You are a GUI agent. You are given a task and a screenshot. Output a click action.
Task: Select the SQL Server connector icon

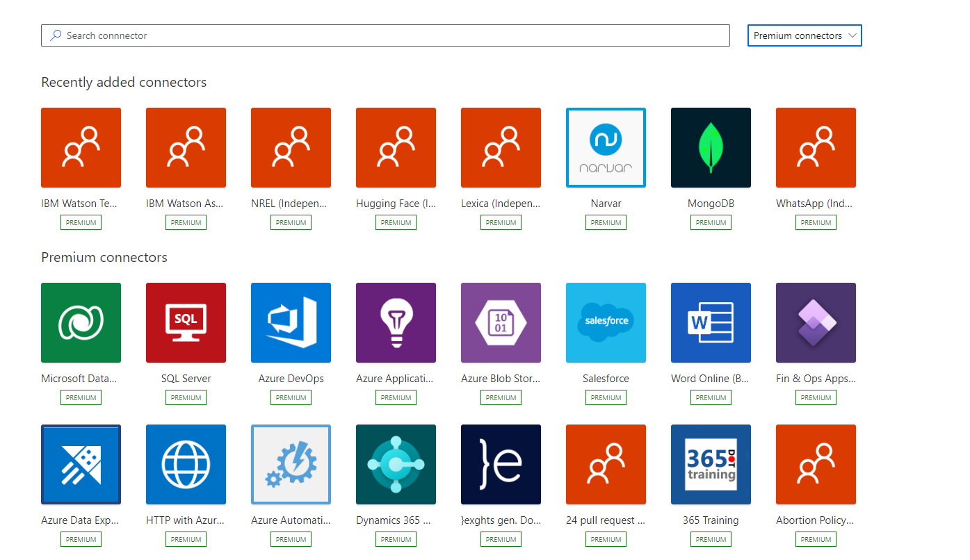[x=186, y=322]
